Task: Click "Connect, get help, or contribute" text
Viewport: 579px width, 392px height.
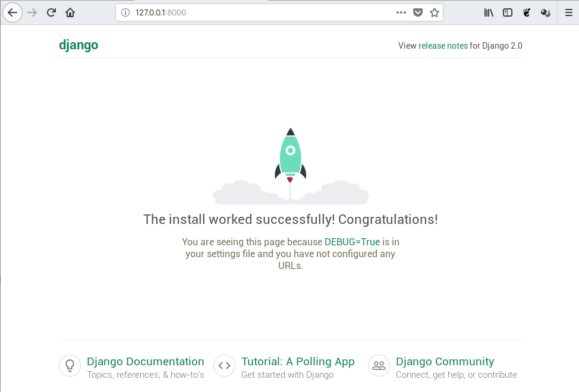Action: tap(457, 375)
